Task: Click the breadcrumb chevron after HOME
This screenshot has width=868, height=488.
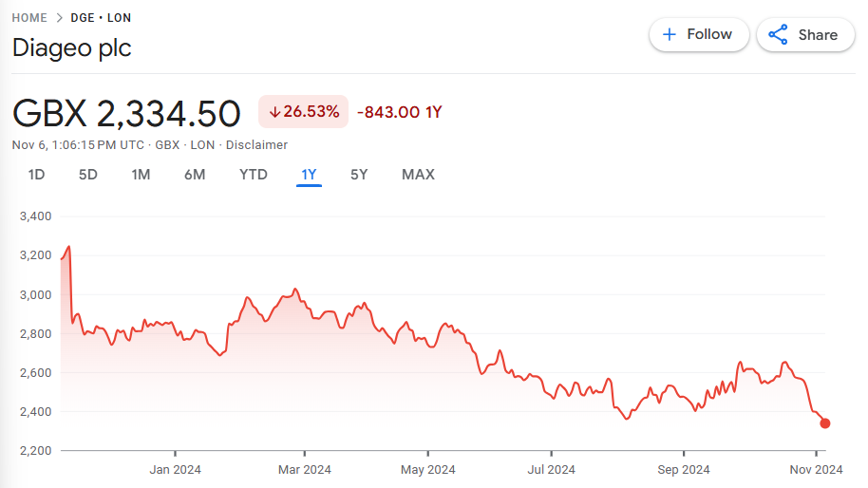Action: pyautogui.click(x=58, y=18)
